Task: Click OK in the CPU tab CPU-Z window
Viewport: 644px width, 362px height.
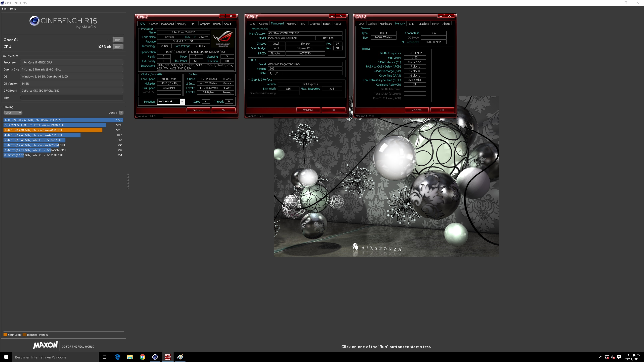Action: pyautogui.click(x=224, y=110)
